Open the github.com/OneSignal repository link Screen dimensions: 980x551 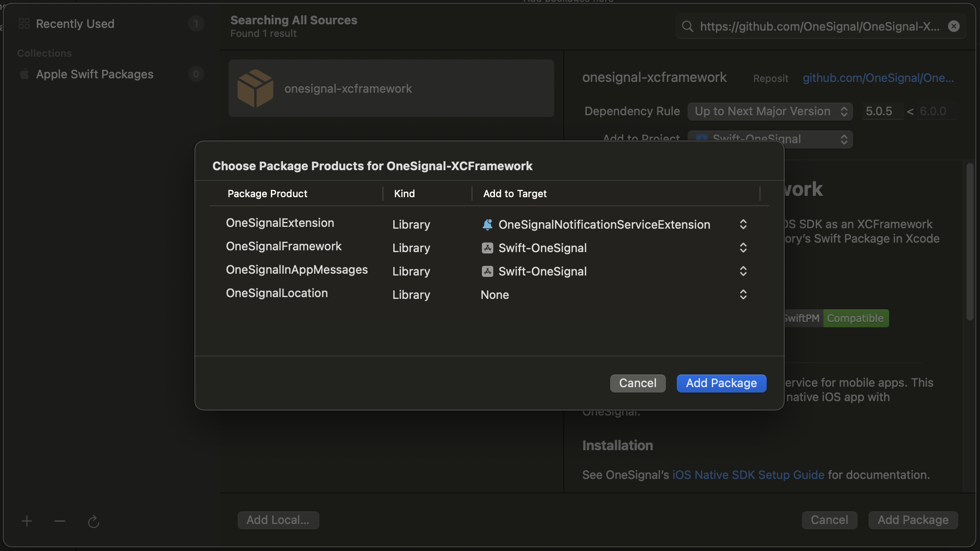878,78
